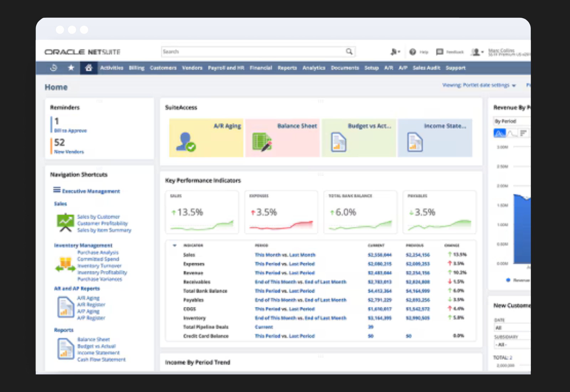Open Sales by Customer shortcut
This screenshot has width=570, height=392.
[x=99, y=217]
